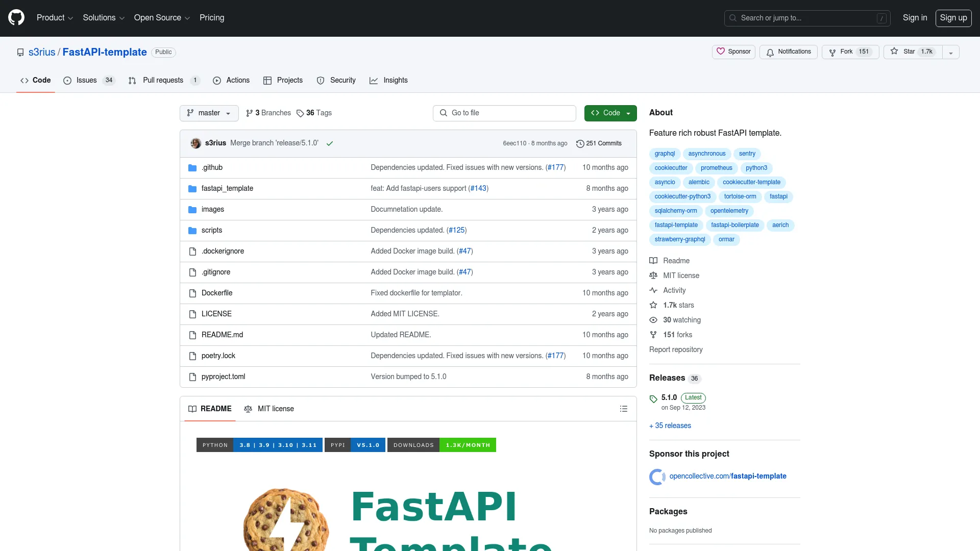
Task: Click the Security shield icon in tabs
Action: pyautogui.click(x=321, y=80)
